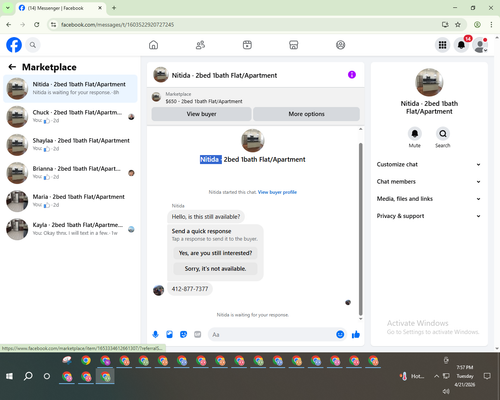Mute the conversation with the bell icon
Image resolution: width=500 pixels, height=400 pixels.
point(415,134)
